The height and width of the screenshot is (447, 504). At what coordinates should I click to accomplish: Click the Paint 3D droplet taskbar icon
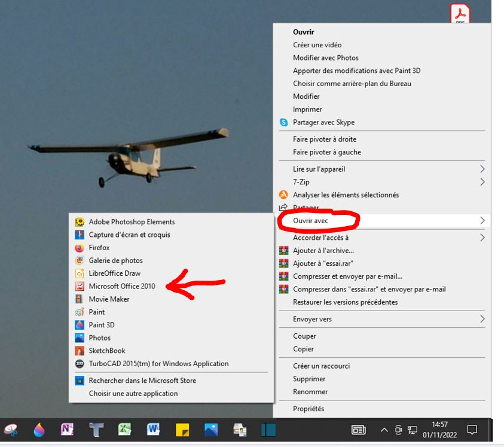39,429
